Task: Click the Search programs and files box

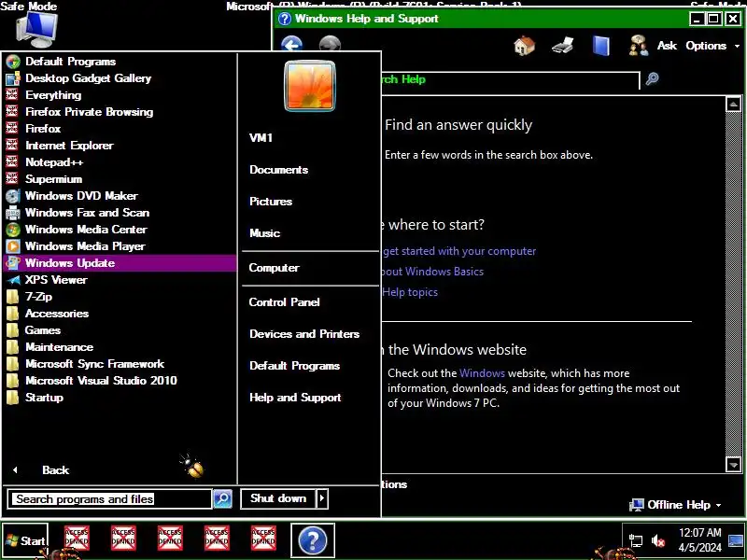Action: click(x=109, y=499)
